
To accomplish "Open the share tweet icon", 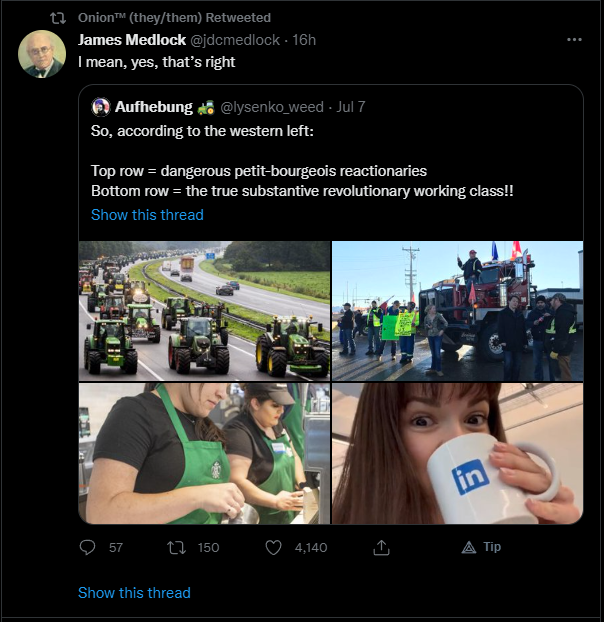I will coord(381,547).
